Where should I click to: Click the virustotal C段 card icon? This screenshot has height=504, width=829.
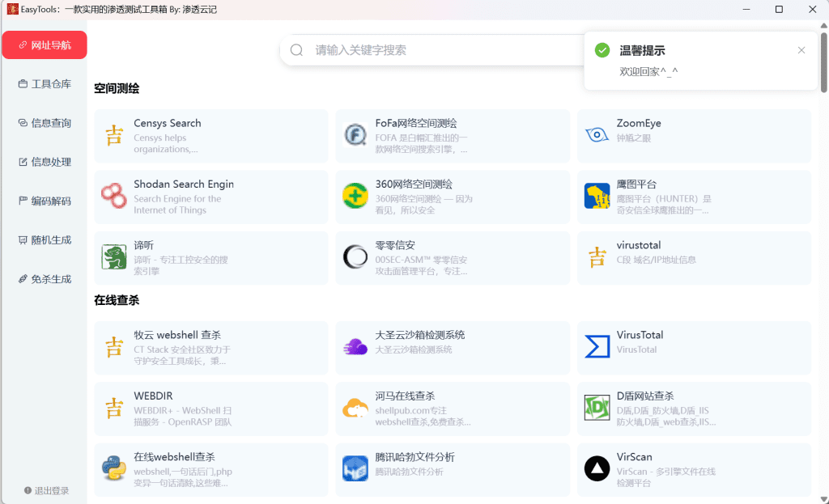tap(597, 257)
